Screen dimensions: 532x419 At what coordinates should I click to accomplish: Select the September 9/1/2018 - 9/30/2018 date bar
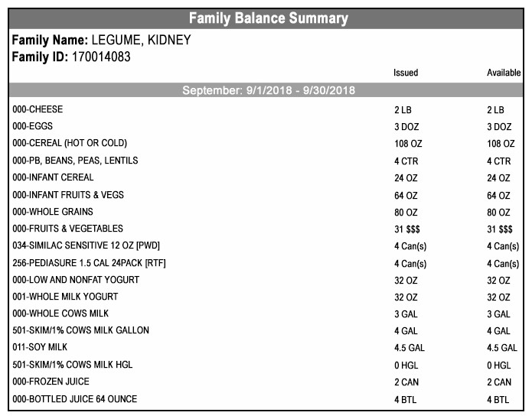(268, 91)
